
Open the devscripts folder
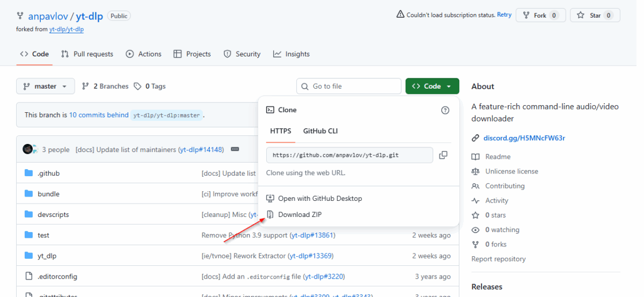point(53,215)
